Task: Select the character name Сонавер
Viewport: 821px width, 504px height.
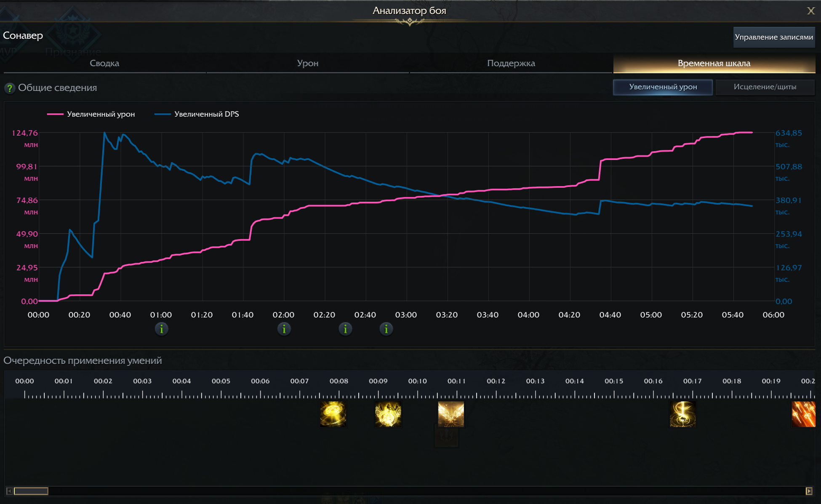Action: [23, 36]
